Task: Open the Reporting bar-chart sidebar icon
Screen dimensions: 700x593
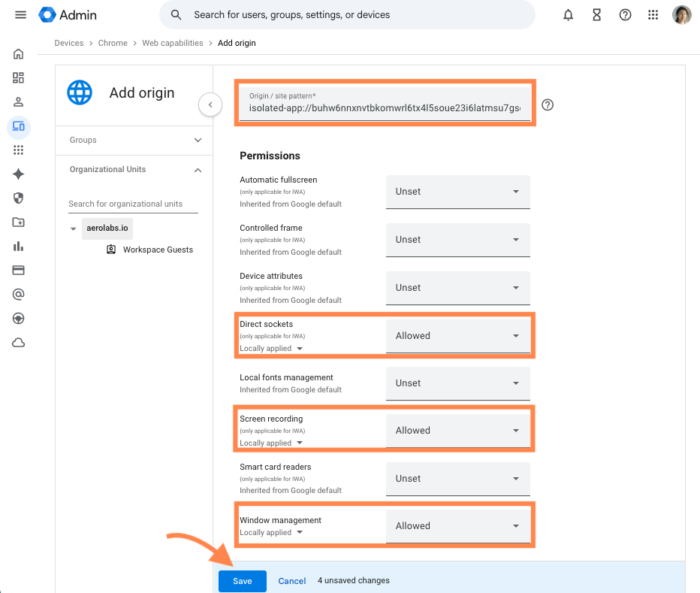Action: [18, 246]
